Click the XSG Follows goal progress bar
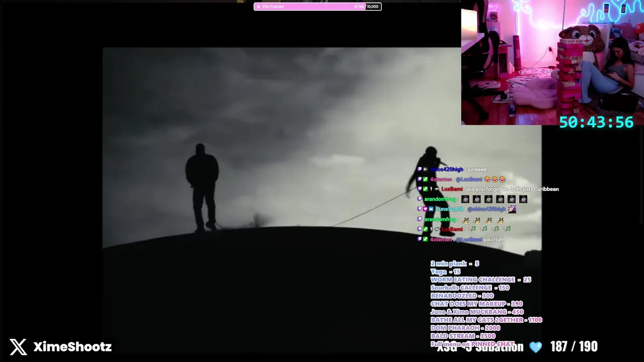The height and width of the screenshot is (362, 644). click(x=317, y=7)
